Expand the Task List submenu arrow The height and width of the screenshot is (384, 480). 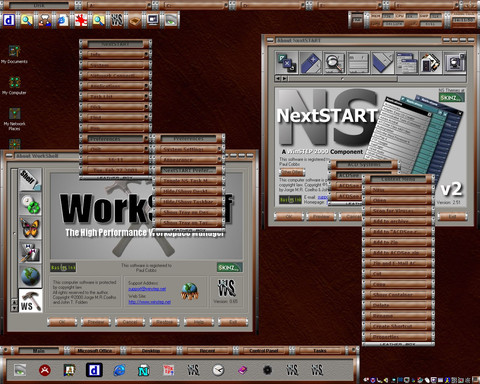146,96
